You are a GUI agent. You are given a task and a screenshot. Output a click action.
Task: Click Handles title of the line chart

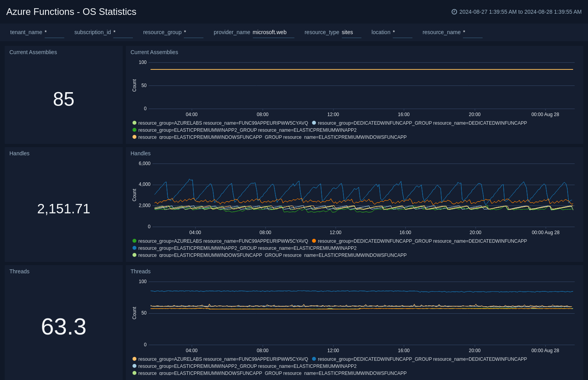(140, 153)
